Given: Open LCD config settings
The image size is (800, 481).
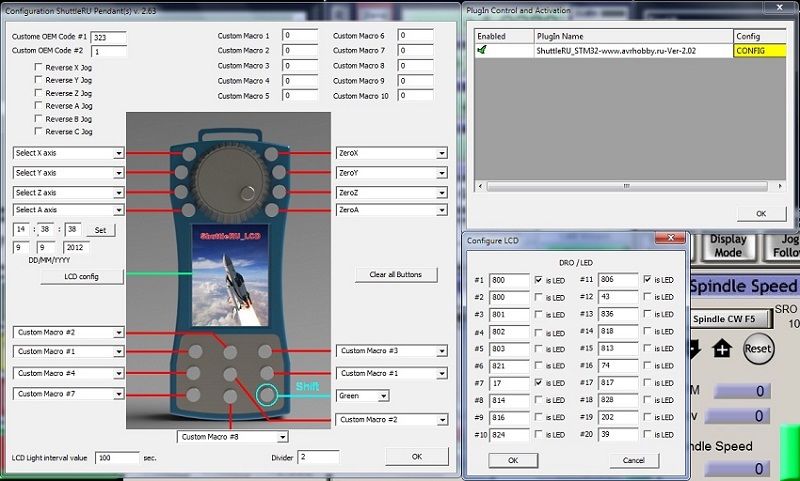Looking at the screenshot, I should (69, 276).
